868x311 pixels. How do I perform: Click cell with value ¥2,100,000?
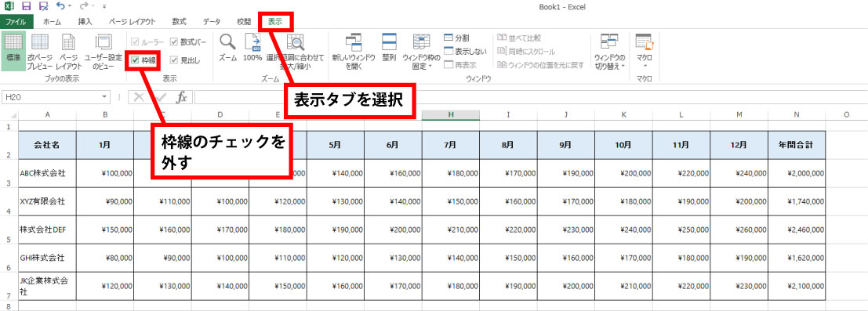[x=797, y=286]
